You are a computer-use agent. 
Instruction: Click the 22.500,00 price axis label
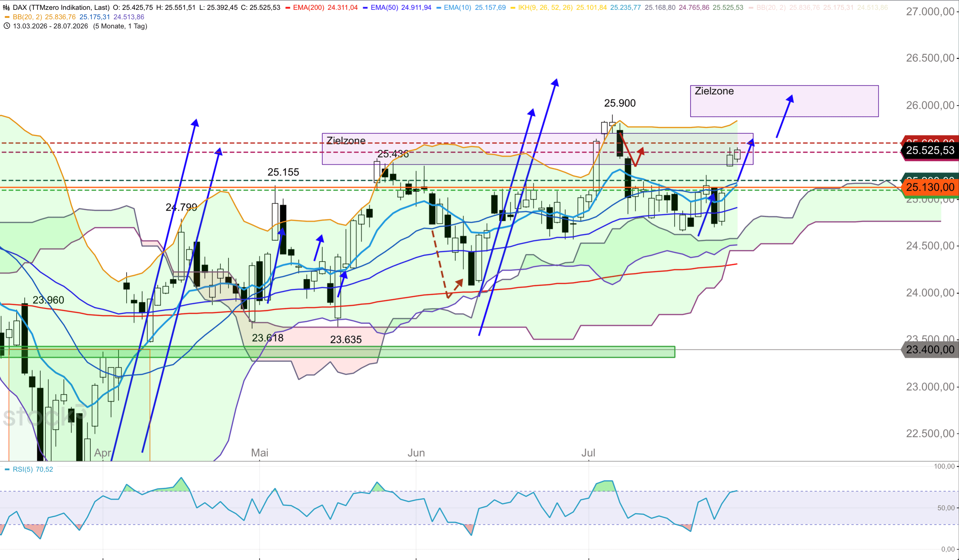coord(930,433)
